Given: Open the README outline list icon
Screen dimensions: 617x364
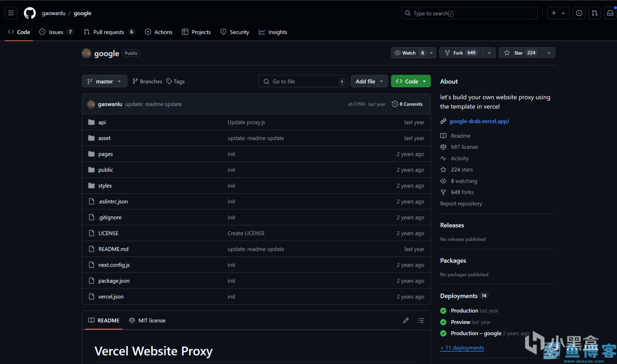Looking at the screenshot, I should click(421, 320).
